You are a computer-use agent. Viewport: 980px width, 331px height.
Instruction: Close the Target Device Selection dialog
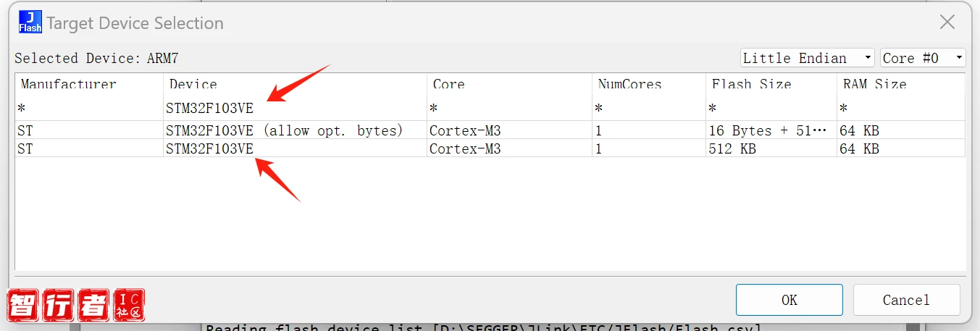point(947,22)
